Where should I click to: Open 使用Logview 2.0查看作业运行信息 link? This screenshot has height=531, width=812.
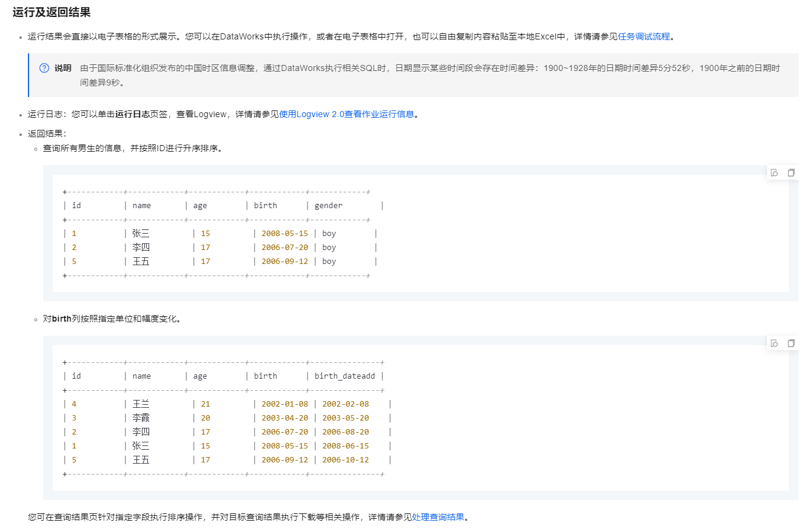pyautogui.click(x=347, y=114)
